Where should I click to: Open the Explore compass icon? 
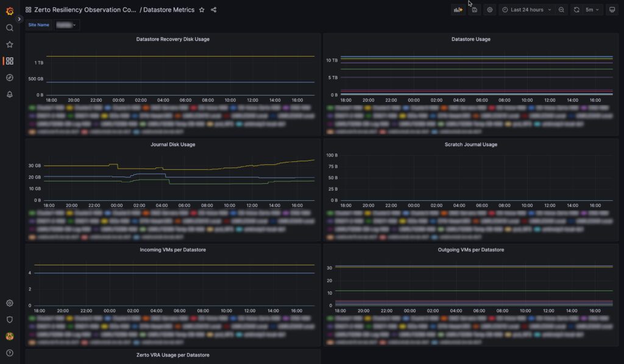click(10, 77)
